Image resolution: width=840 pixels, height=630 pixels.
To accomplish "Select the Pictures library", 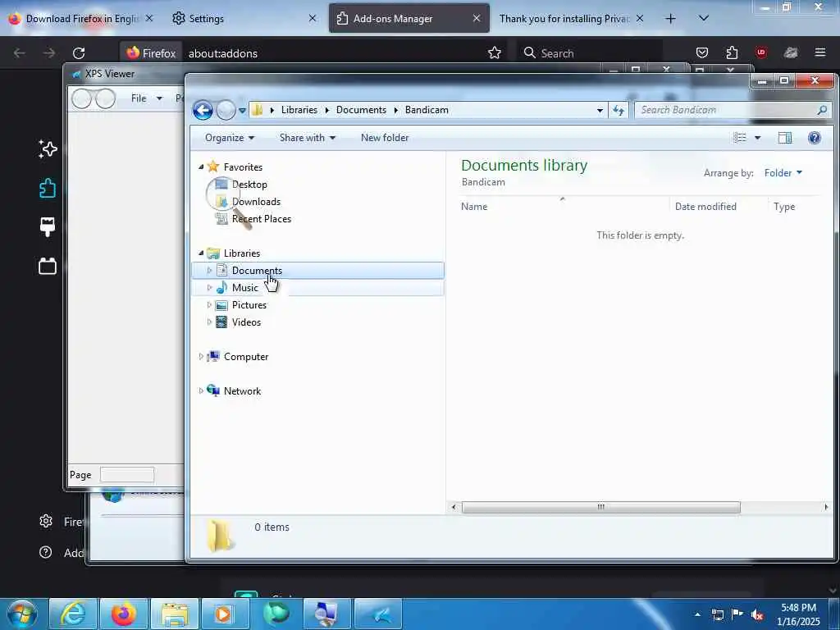I will [249, 305].
